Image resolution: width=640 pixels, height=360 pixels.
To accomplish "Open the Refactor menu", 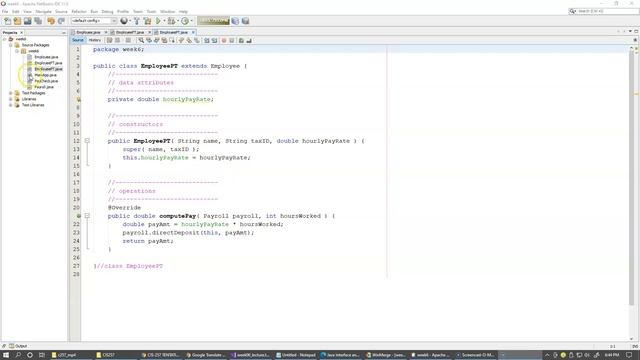I will click(x=79, y=11).
